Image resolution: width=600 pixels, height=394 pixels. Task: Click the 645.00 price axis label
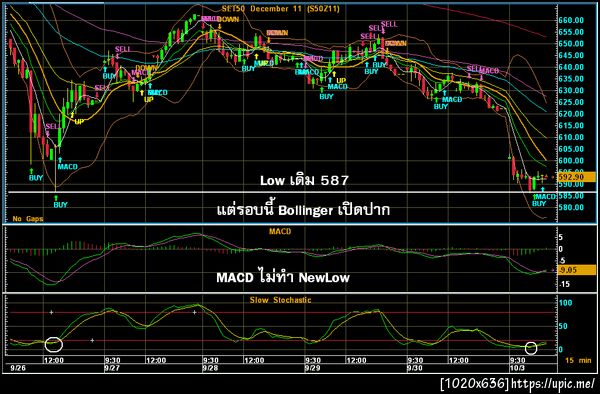pos(571,55)
